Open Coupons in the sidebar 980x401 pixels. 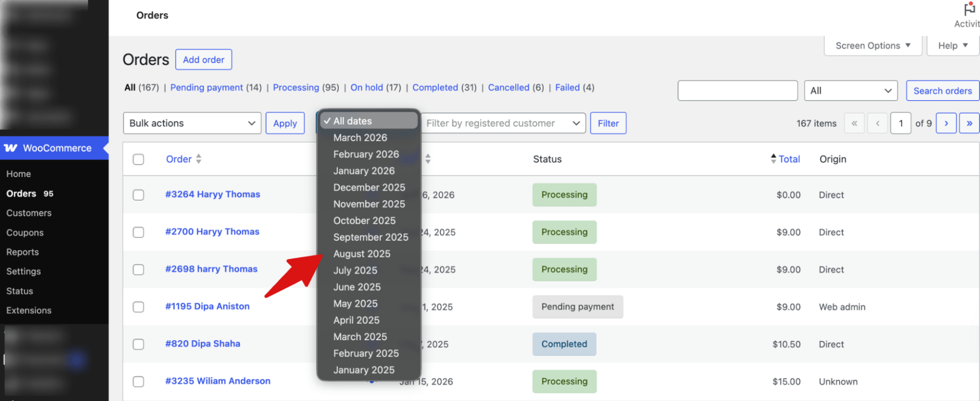click(25, 232)
